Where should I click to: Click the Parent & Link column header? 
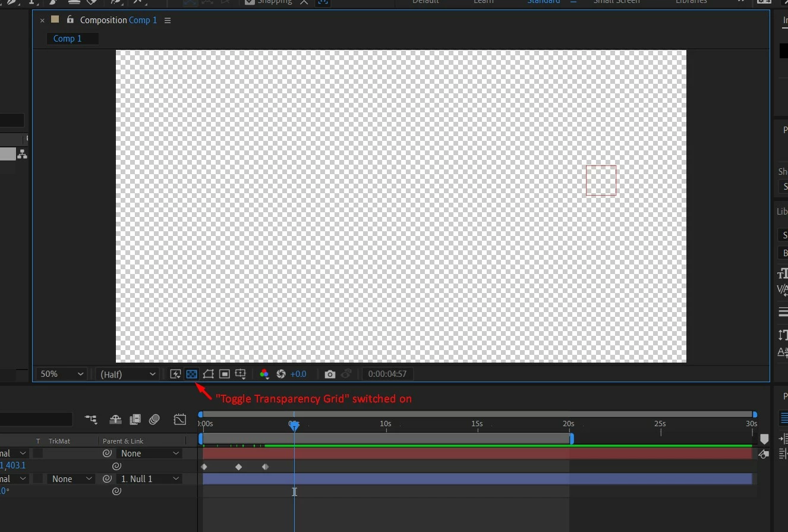click(x=123, y=441)
